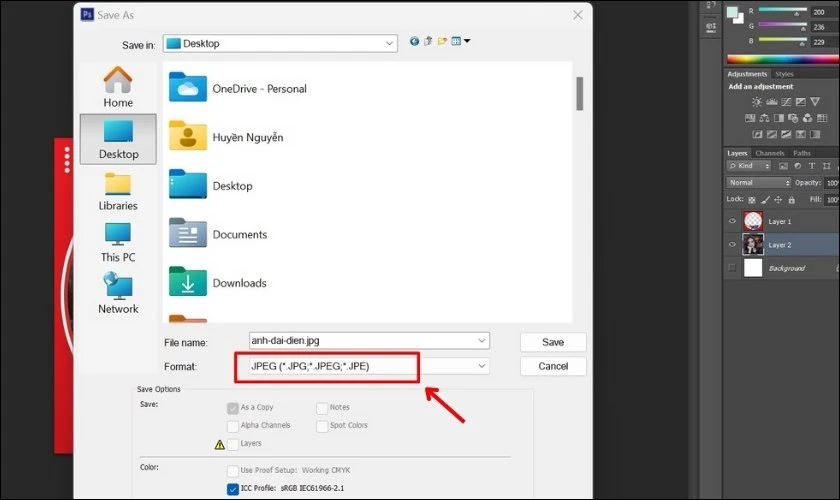Add a Color Balance adjustment
The image size is (840, 500).
[x=764, y=118]
